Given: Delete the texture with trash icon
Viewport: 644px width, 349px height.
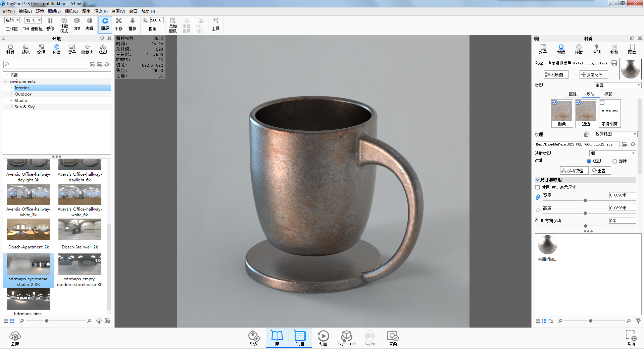Looking at the screenshot, I should (586, 134).
